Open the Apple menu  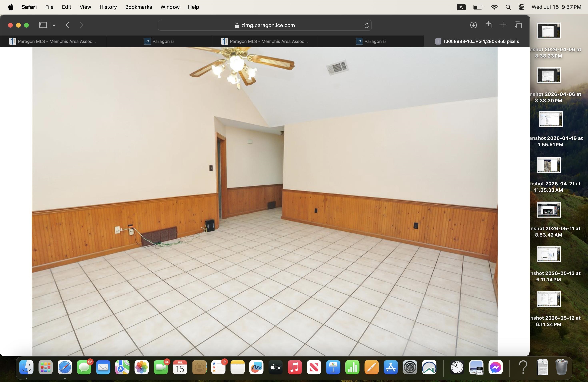click(x=11, y=7)
